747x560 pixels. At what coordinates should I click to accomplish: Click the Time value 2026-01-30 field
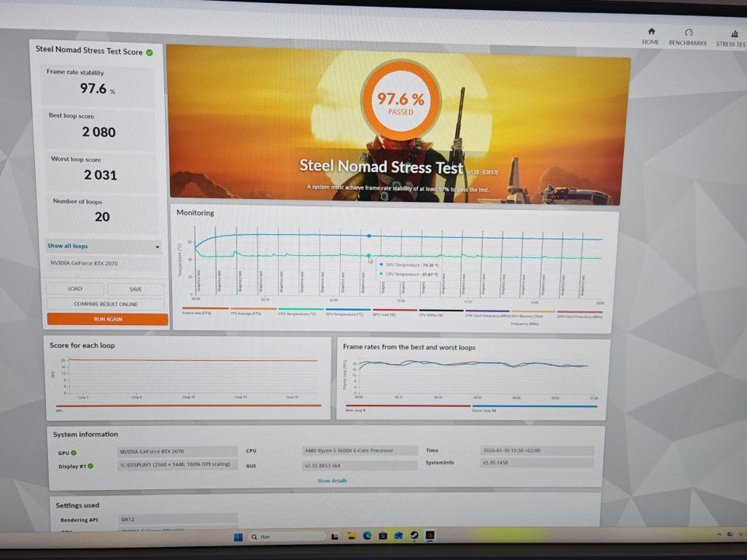coord(537,450)
